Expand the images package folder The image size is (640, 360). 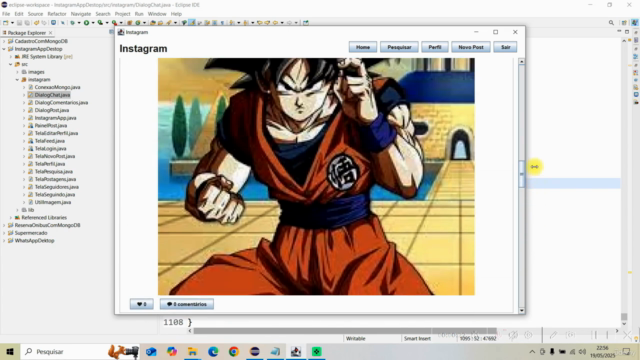click(x=18, y=72)
